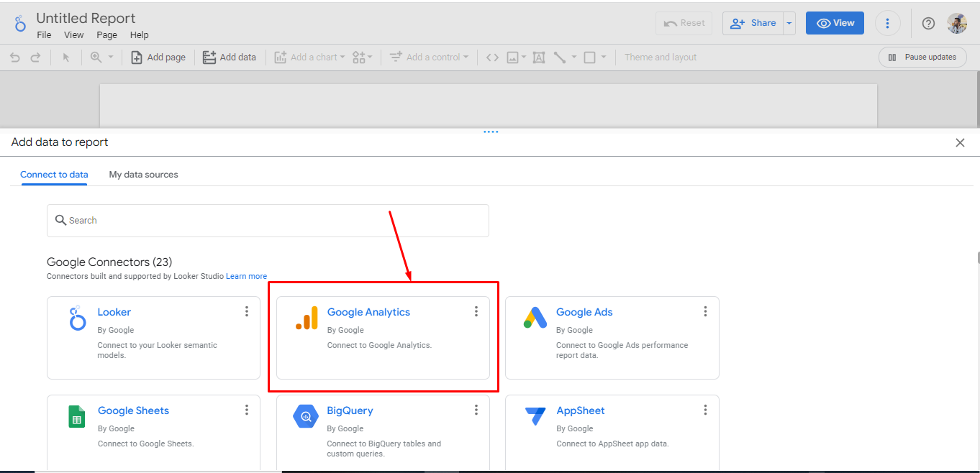Open the View menu in menu bar
This screenshot has width=980, height=473.
pyautogui.click(x=74, y=35)
